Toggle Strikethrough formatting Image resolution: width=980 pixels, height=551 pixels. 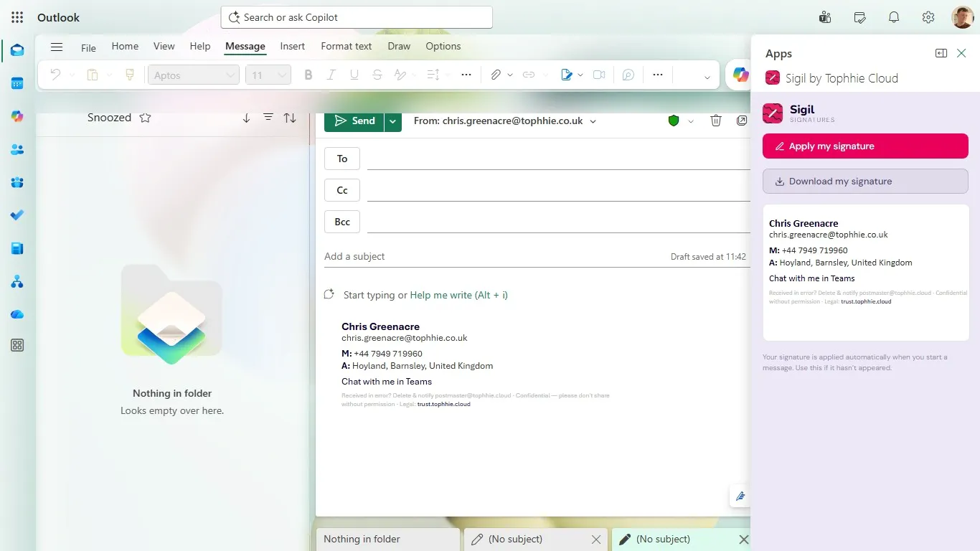pyautogui.click(x=377, y=75)
